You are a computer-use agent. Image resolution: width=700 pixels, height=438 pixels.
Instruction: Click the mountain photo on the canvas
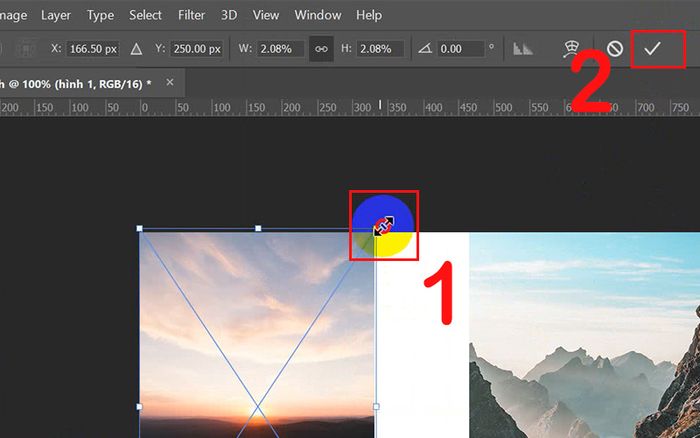click(x=584, y=335)
